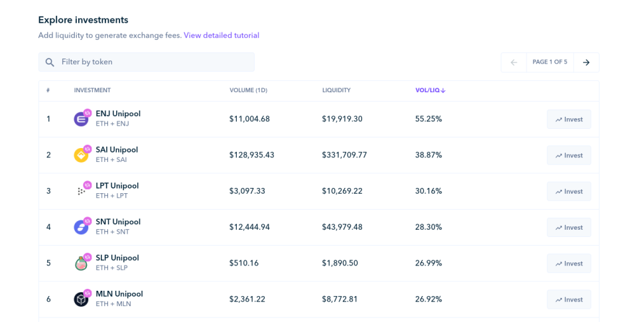Sort by VOLUME (1D) column header
Viewport: 644px width, 322px height.
tap(249, 90)
